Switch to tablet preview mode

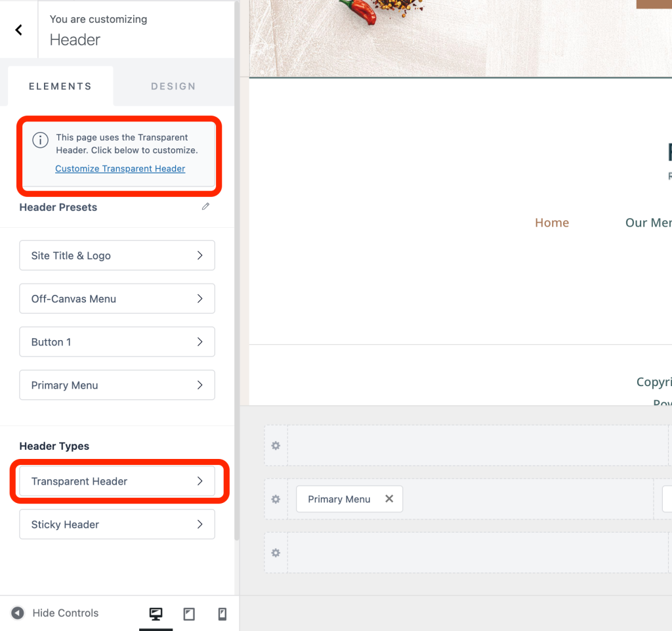point(189,614)
